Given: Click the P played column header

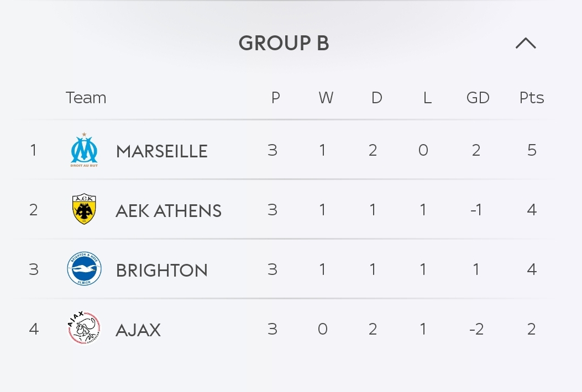Looking at the screenshot, I should pyautogui.click(x=275, y=98).
